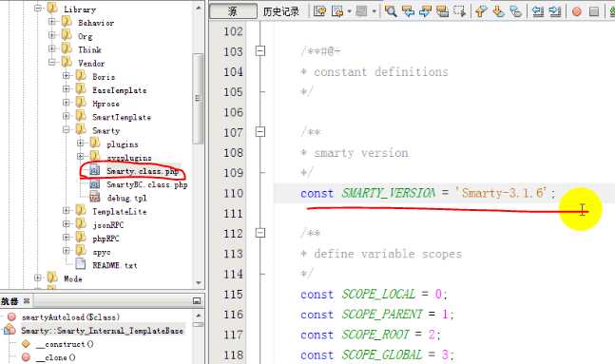Expand the phpRPC folder

[66, 238]
